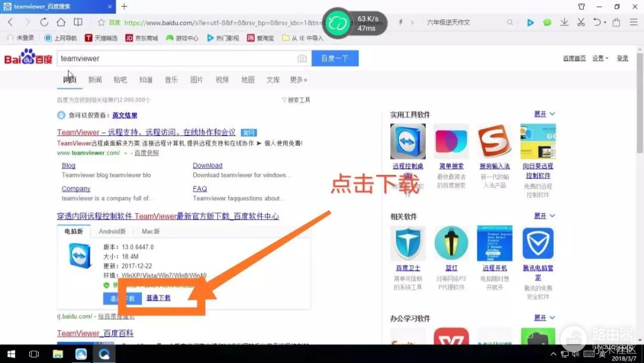Open remote desktop control software icon
The image size is (644, 363).
(x=408, y=141)
